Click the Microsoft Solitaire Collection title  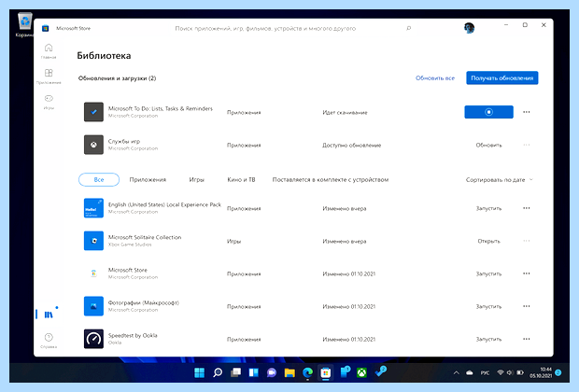pos(145,237)
